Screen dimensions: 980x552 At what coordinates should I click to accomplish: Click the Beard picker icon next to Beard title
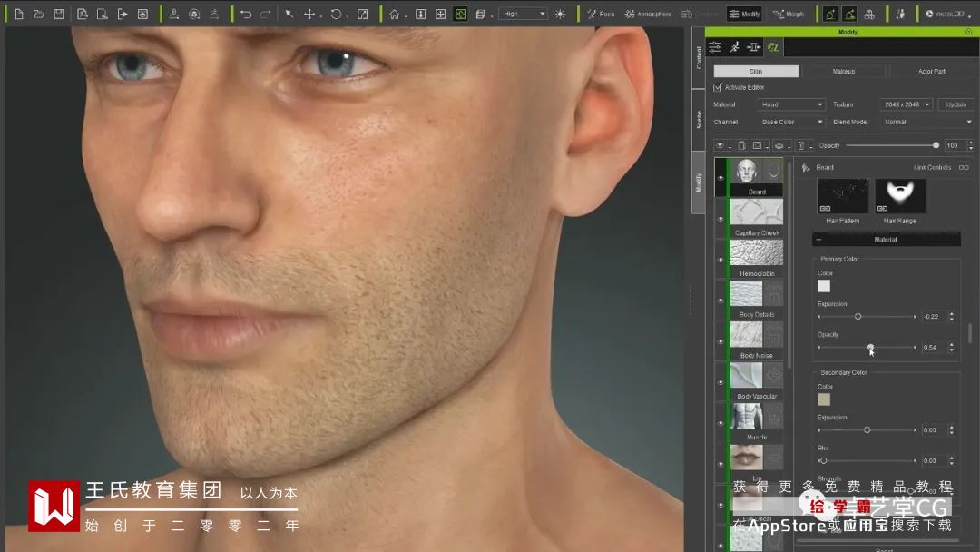pyautogui.click(x=806, y=168)
